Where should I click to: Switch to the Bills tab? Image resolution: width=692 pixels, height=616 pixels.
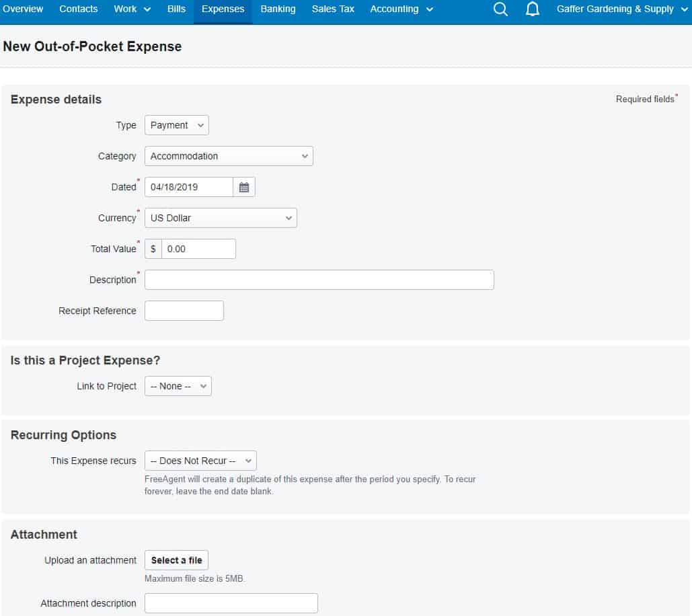click(176, 9)
